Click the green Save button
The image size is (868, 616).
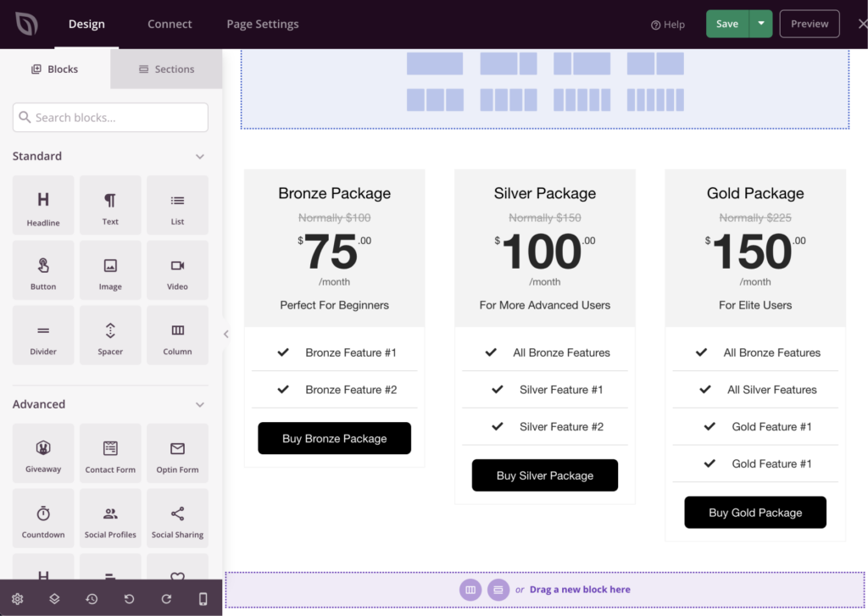click(x=727, y=24)
